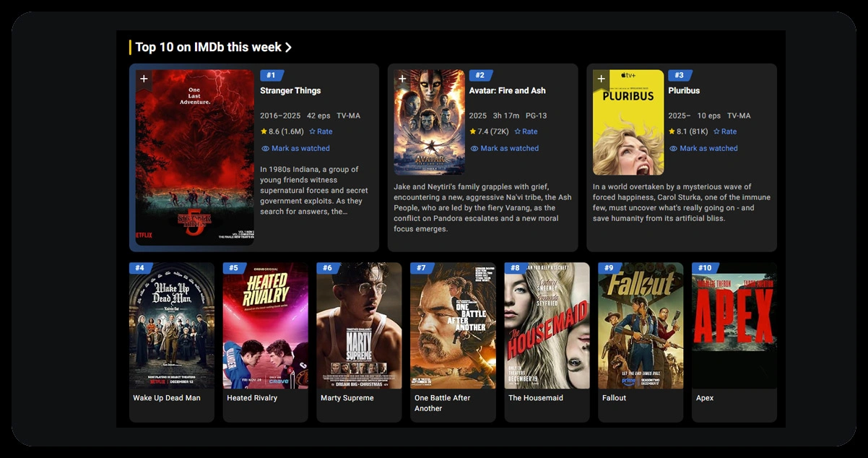Toggle Mark as watched for Avatar

click(505, 148)
